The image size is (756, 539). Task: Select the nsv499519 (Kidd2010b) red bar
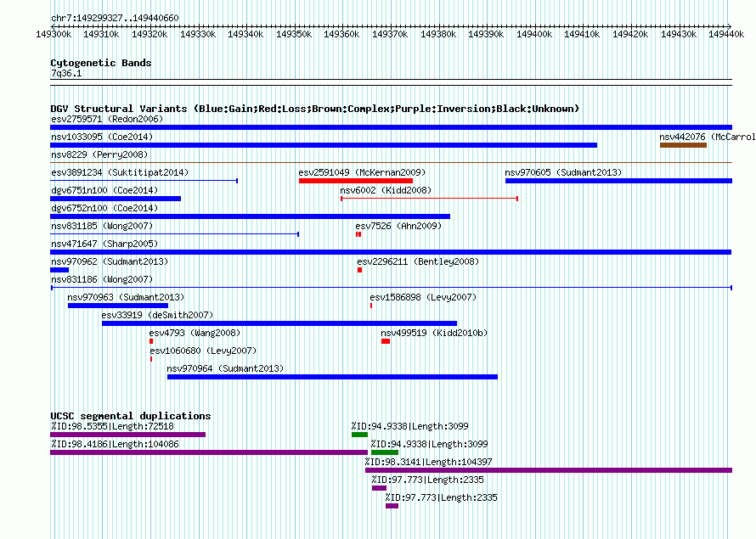(386, 341)
